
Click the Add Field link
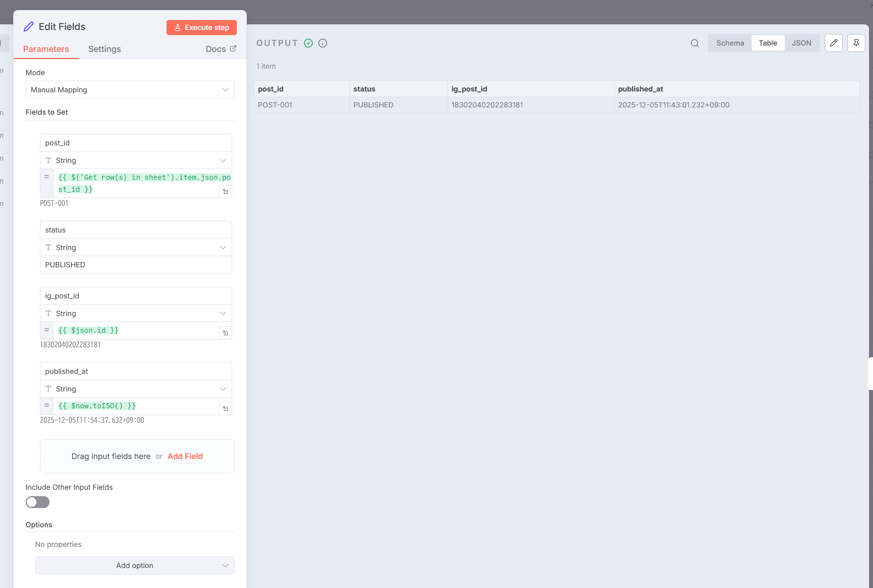[185, 456]
